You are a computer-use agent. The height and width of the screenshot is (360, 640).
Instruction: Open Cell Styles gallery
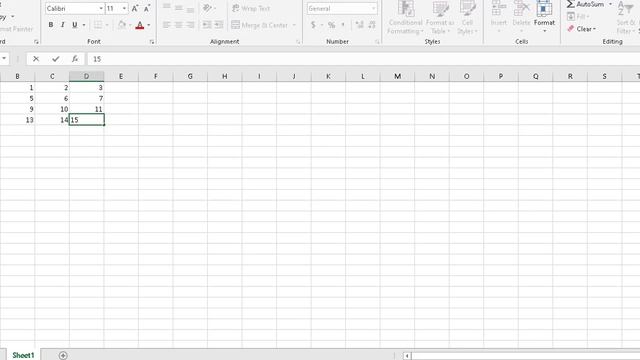(x=467, y=18)
